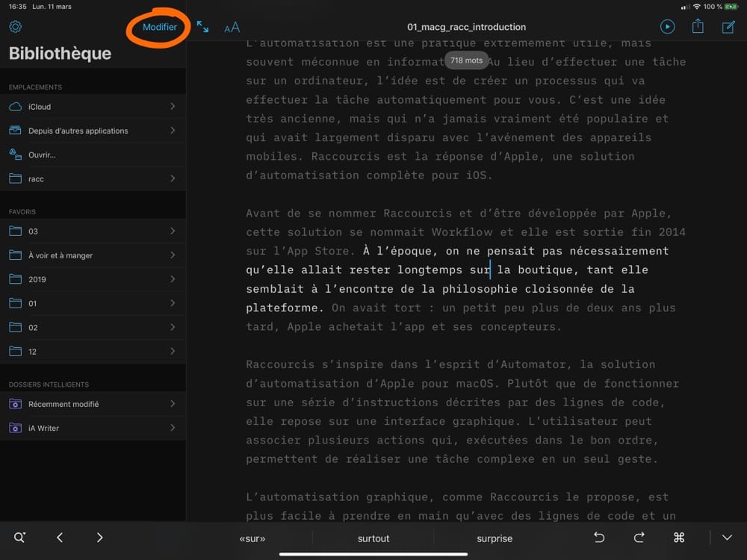Expand À voir et à manger chevron
This screenshot has width=747, height=560.
pyautogui.click(x=173, y=255)
